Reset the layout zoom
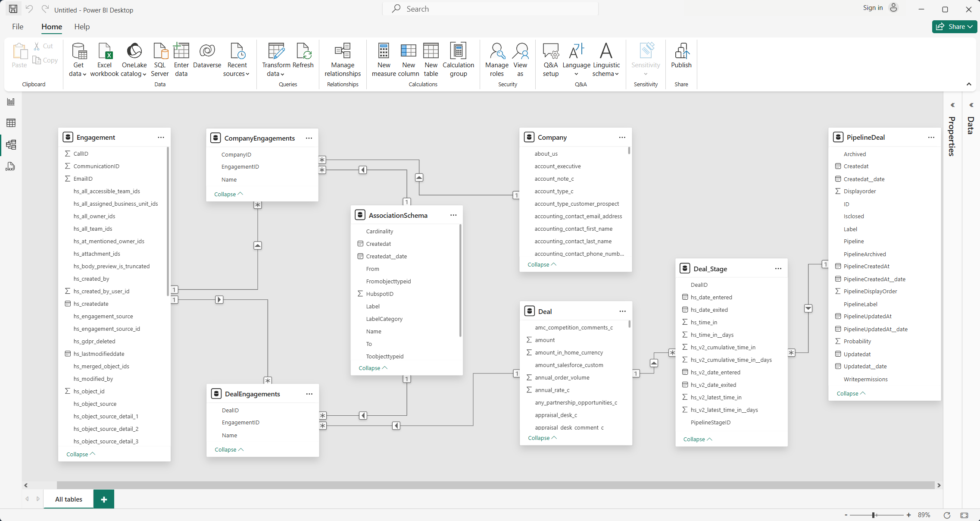The image size is (980, 521). 947,515
